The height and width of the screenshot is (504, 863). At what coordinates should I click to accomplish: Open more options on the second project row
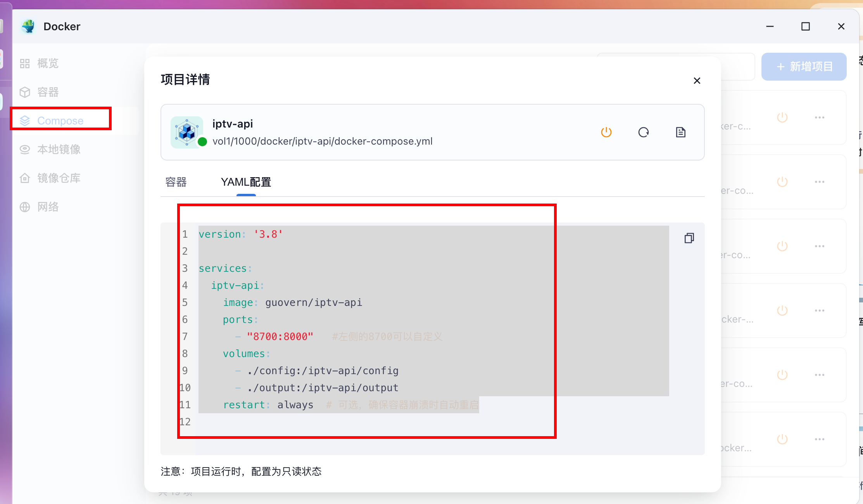820,182
